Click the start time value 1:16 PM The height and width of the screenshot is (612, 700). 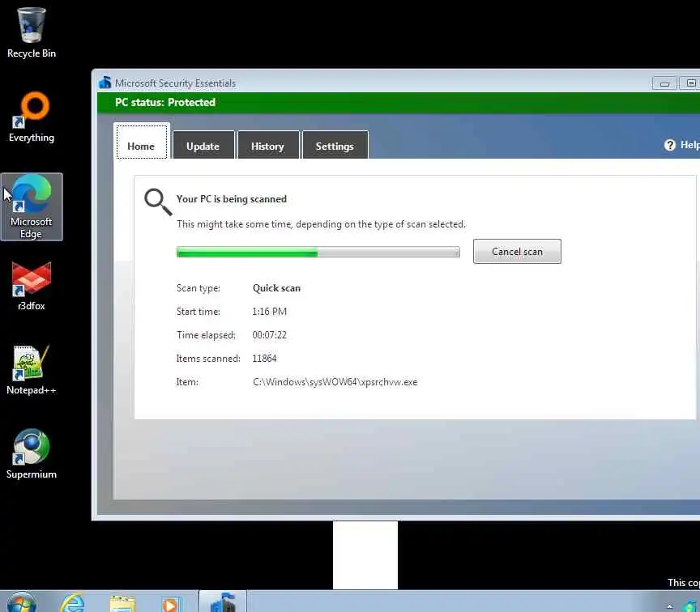[269, 312]
